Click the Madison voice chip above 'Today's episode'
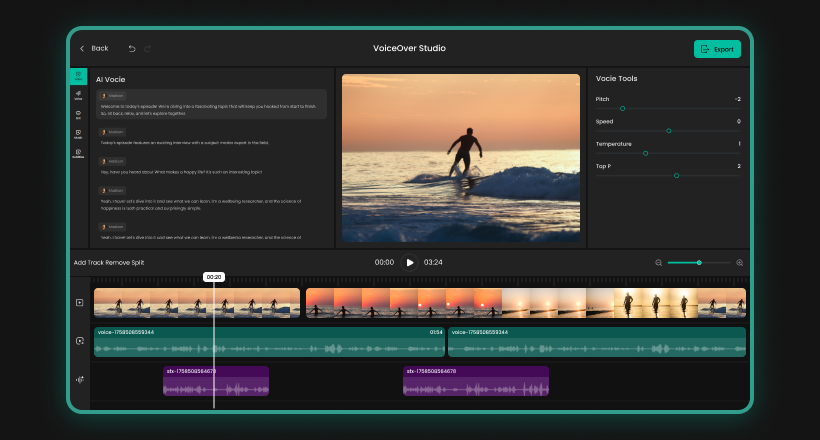Screen dimensions: 820x440 112,132
